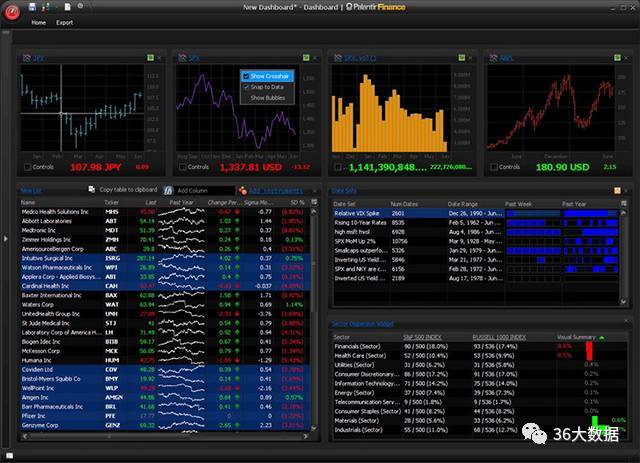Select Show Bubbles in the context menu
The height and width of the screenshot is (463, 640).
[x=267, y=98]
